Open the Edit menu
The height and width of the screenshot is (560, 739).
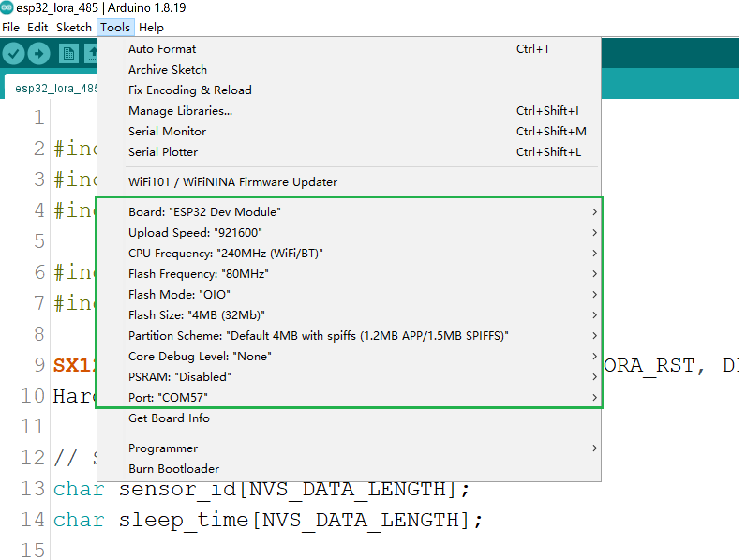(x=37, y=28)
